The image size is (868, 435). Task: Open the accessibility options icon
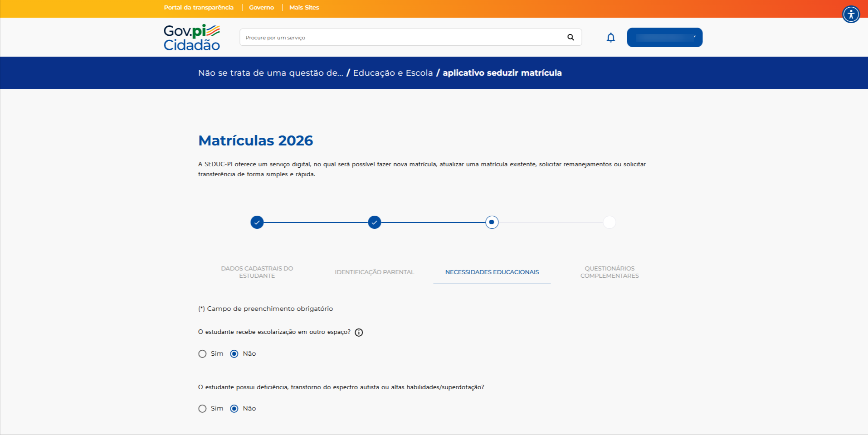click(x=851, y=14)
